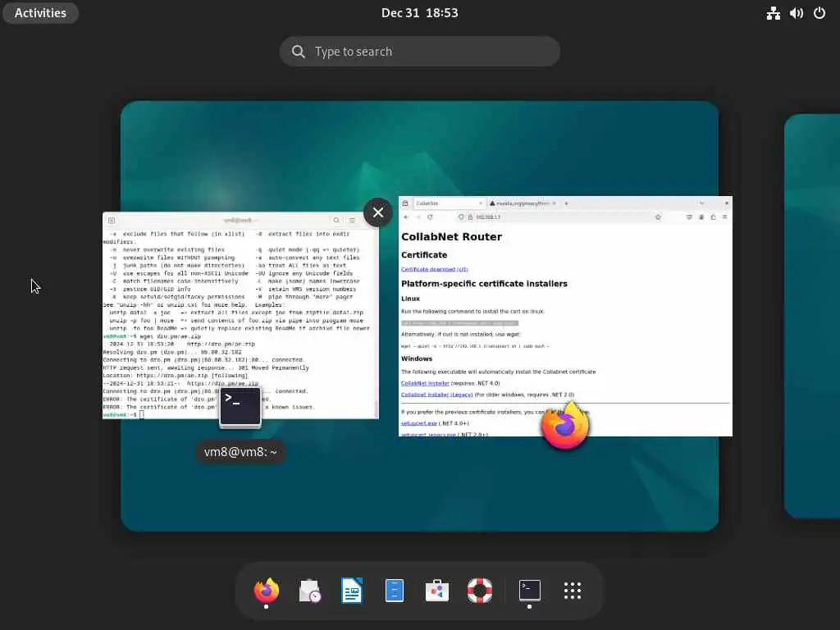840x630 pixels.
Task: Click Firefox reload button
Action: [x=430, y=217]
